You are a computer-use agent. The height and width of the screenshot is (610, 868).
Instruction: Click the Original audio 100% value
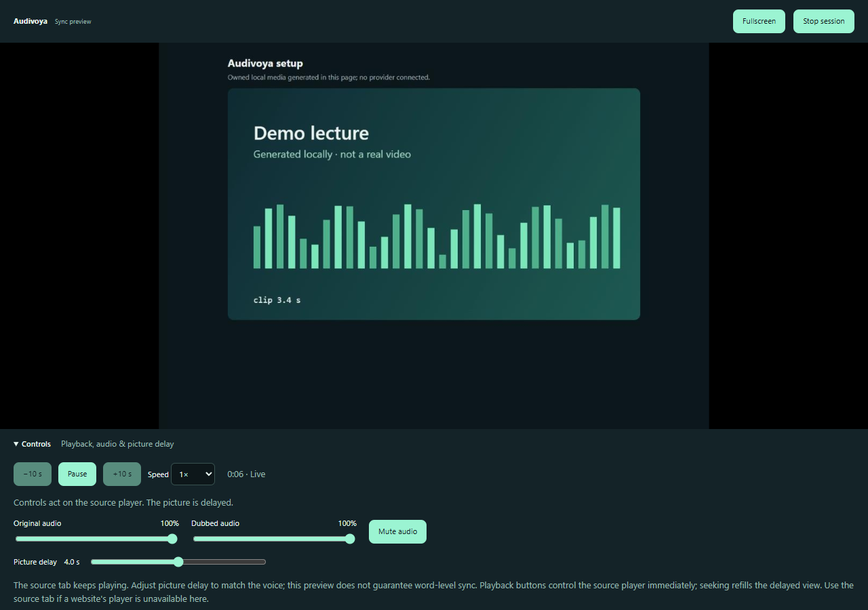170,523
